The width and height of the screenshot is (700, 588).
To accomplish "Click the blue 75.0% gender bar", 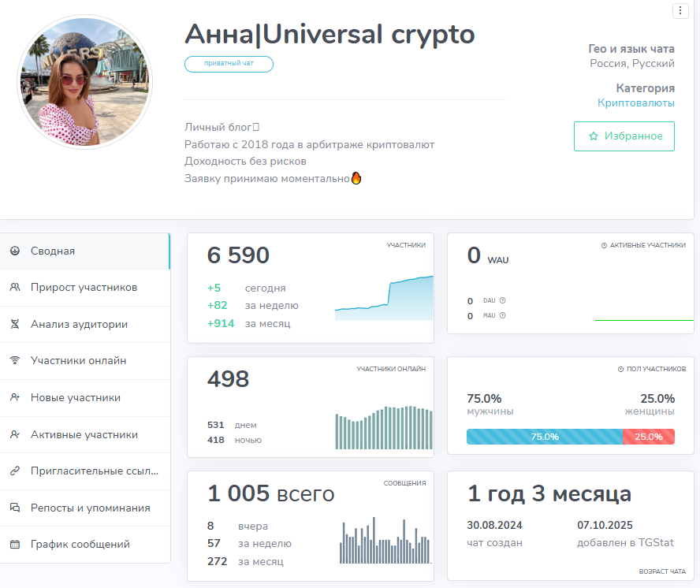I will tap(545, 437).
